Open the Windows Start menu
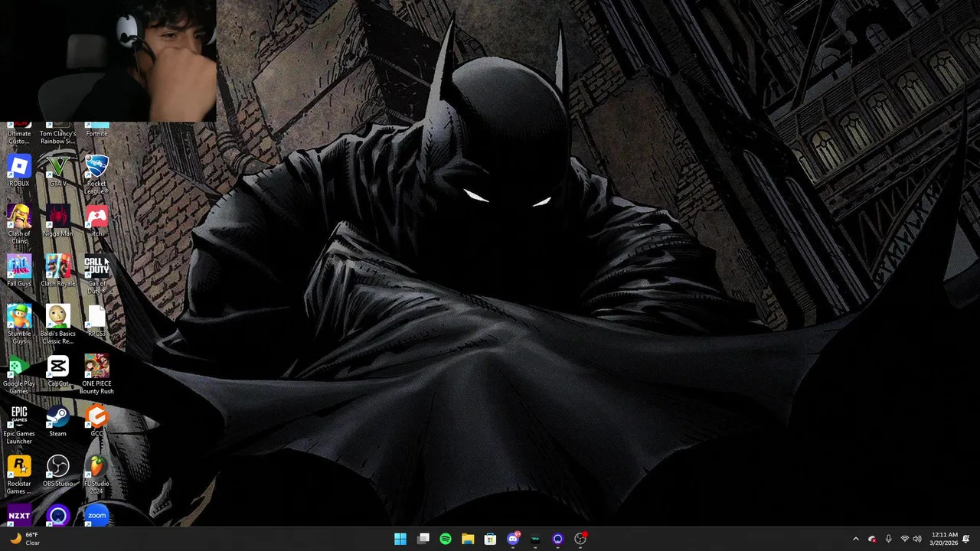Viewport: 980px width, 551px height. coord(400,540)
